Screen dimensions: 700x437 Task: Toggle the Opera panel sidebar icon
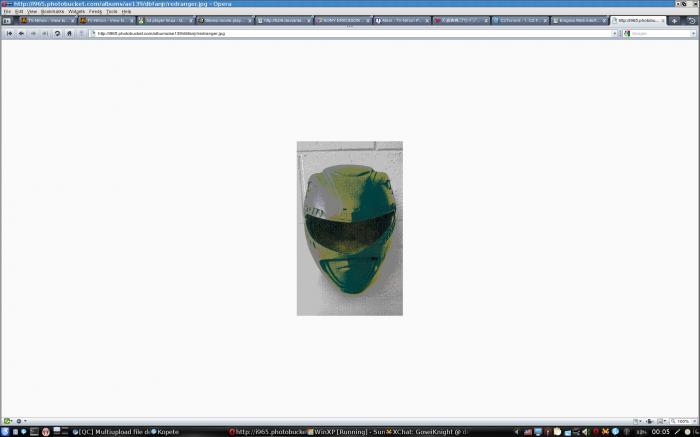(7, 21)
